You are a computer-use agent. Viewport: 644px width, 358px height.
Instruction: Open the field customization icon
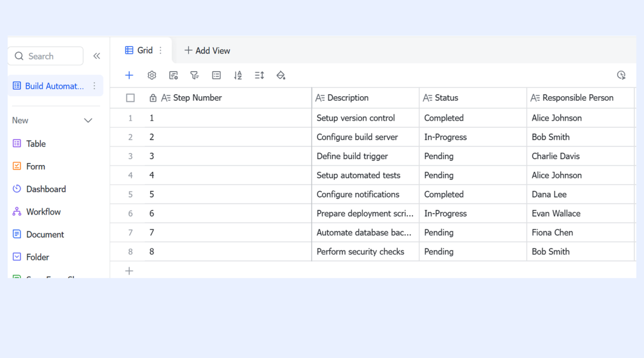(174, 75)
